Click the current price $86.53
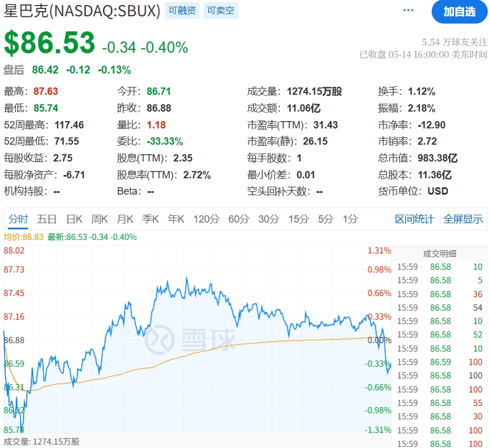 (49, 43)
